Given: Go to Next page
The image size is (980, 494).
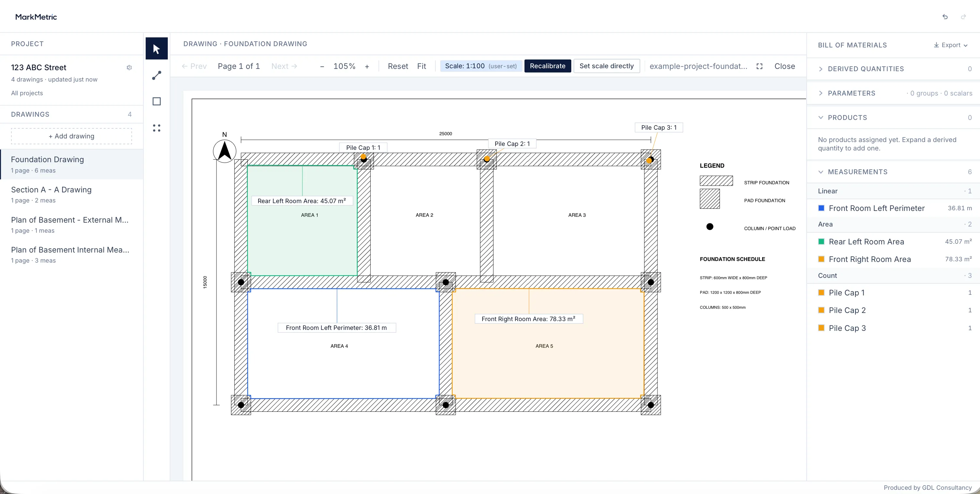Looking at the screenshot, I should 284,66.
